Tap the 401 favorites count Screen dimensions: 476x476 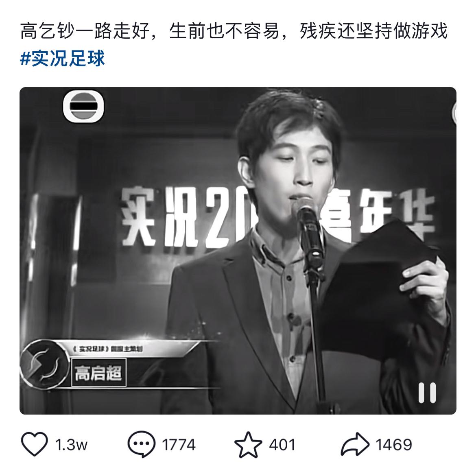pyautogui.click(x=282, y=445)
